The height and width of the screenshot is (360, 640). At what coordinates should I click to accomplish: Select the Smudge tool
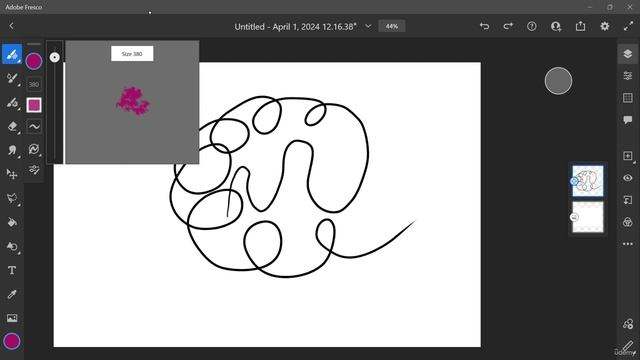coord(12,150)
